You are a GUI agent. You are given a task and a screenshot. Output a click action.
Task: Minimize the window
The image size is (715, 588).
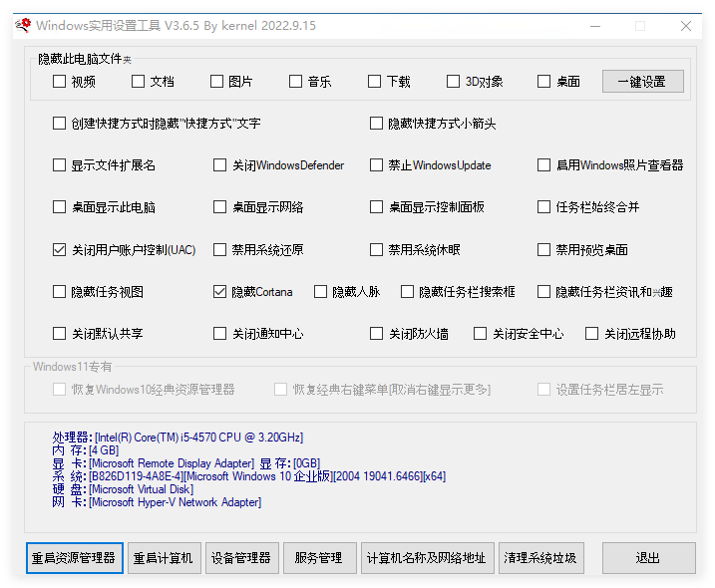point(595,26)
